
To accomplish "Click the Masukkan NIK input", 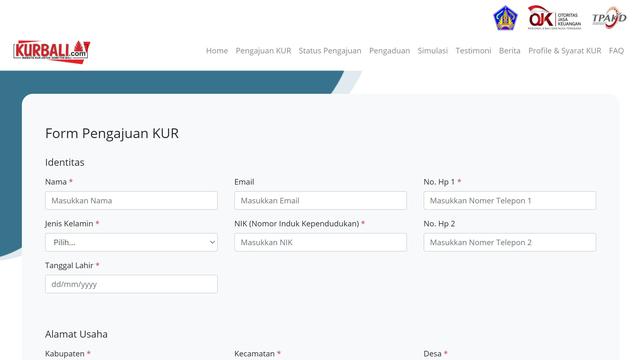I will tap(320, 242).
